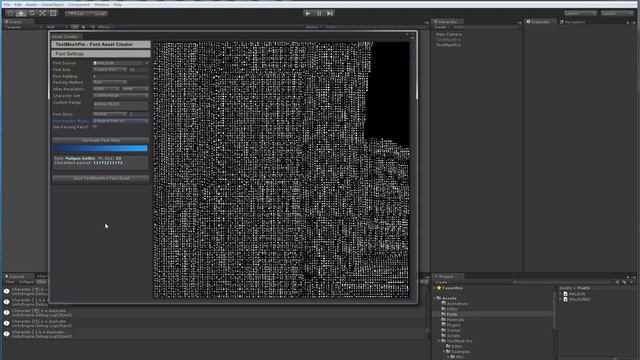The height and width of the screenshot is (360, 640).
Task: Select the Hand tool in Unity toolbar
Action: point(11,13)
